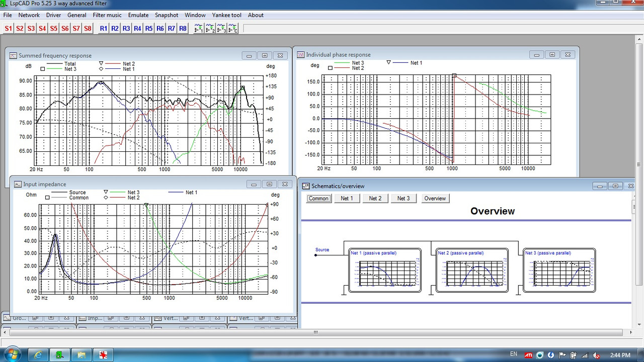Click the S8 toolbar button

point(88,29)
